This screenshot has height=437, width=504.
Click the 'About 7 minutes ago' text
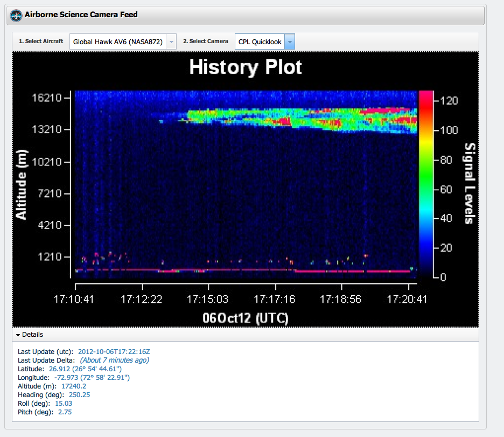115,360
